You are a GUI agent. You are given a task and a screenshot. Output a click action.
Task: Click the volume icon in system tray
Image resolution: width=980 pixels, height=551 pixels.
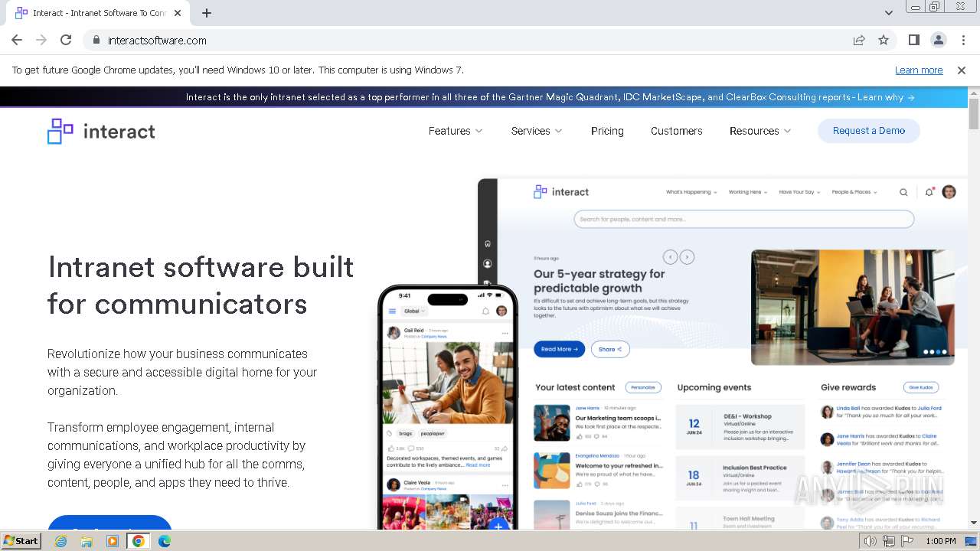871,541
